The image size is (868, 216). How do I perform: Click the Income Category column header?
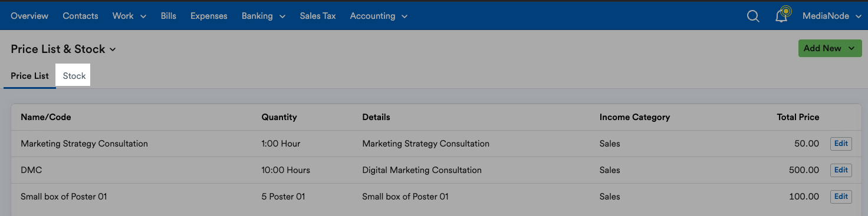634,117
